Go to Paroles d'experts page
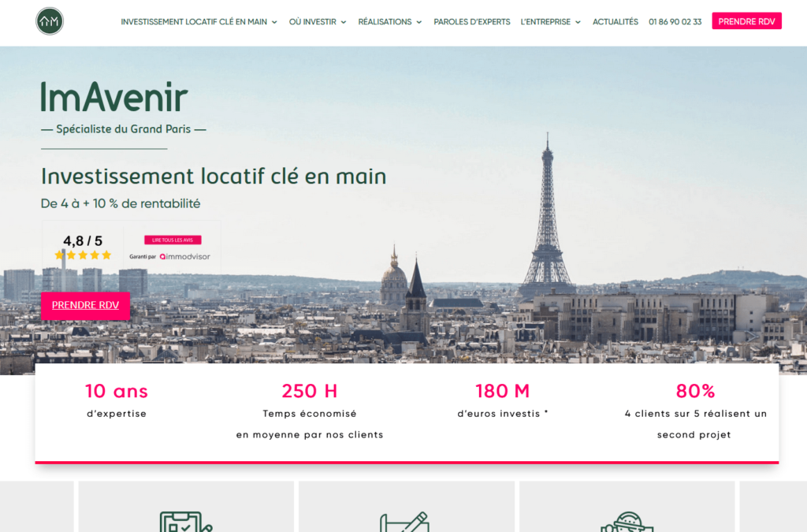Viewport: 807px width, 532px height. pyautogui.click(x=472, y=21)
